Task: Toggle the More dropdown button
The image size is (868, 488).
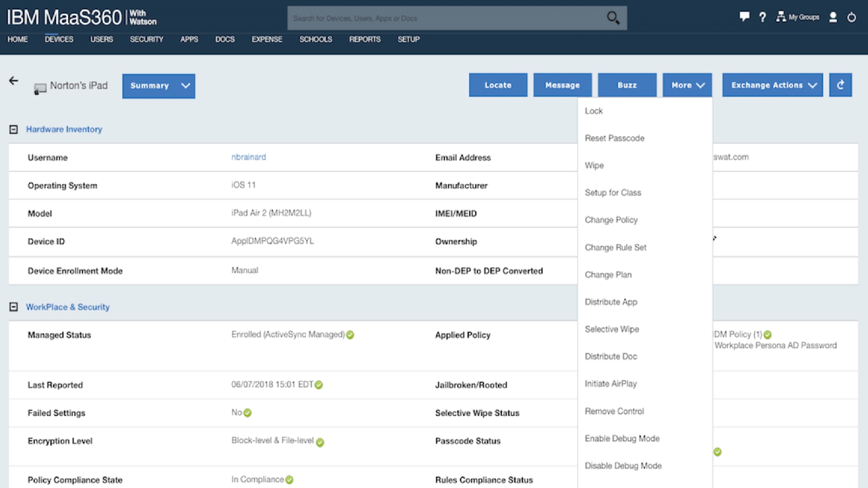Action: pos(687,85)
